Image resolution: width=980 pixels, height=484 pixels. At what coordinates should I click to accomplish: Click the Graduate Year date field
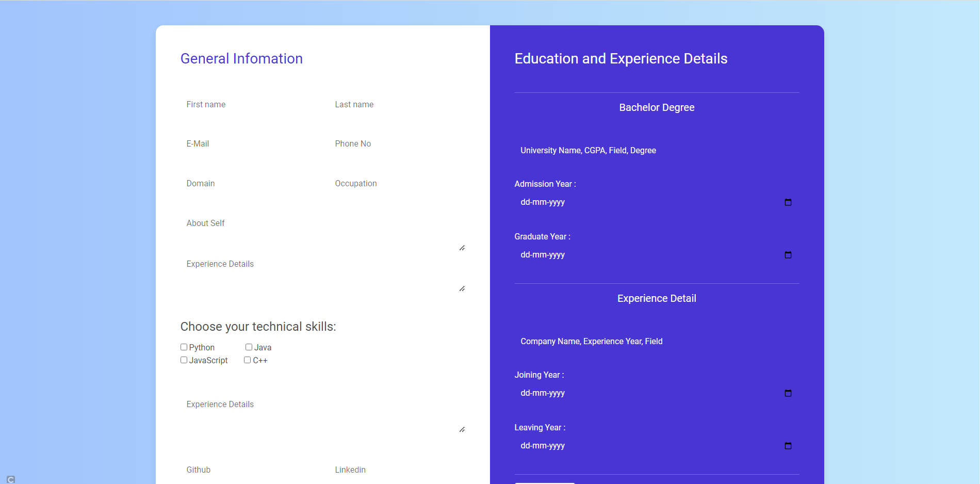click(657, 255)
